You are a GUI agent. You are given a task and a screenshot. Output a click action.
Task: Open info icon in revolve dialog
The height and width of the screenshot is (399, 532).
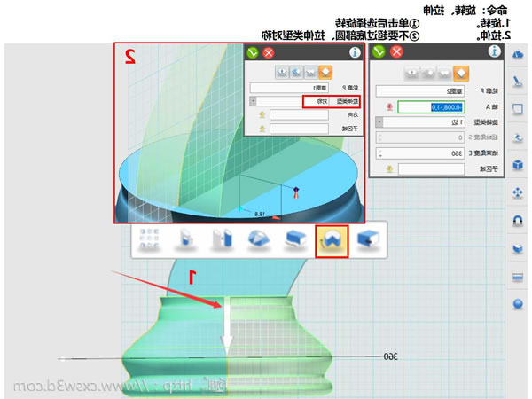click(x=494, y=51)
